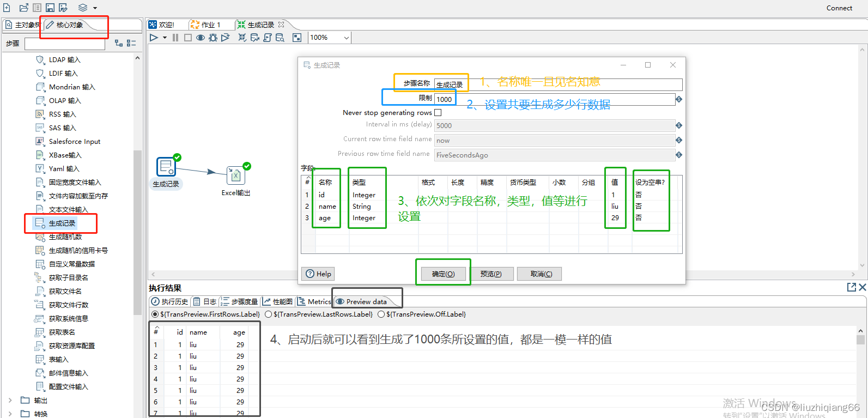Image resolution: width=868 pixels, height=418 pixels.
Task: Open the 步骤度量 tab
Action: click(x=239, y=301)
